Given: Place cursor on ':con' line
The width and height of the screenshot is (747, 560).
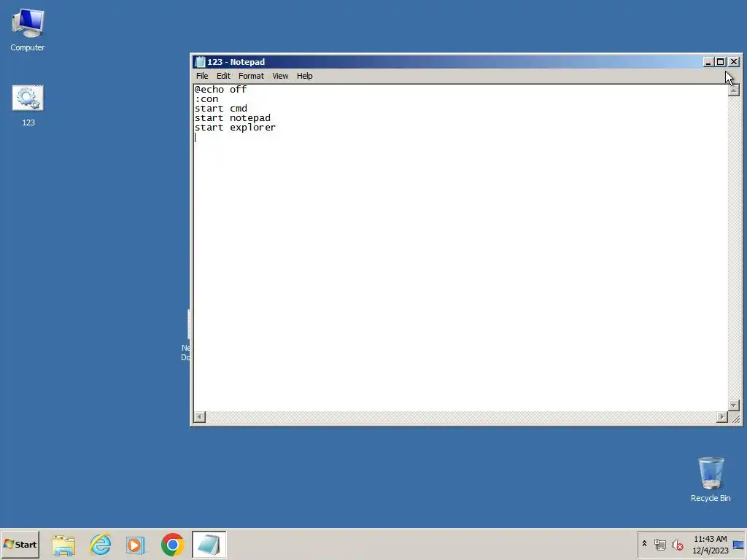Looking at the screenshot, I should (x=206, y=99).
